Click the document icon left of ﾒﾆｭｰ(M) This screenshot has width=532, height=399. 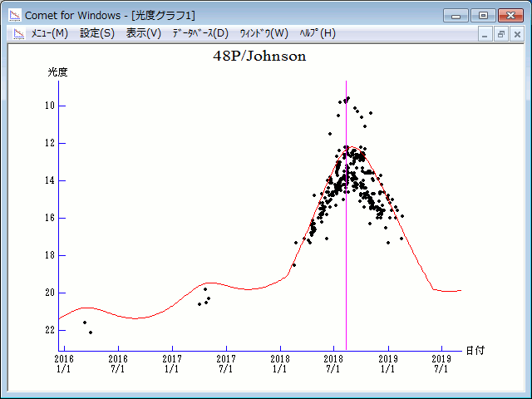[16, 33]
